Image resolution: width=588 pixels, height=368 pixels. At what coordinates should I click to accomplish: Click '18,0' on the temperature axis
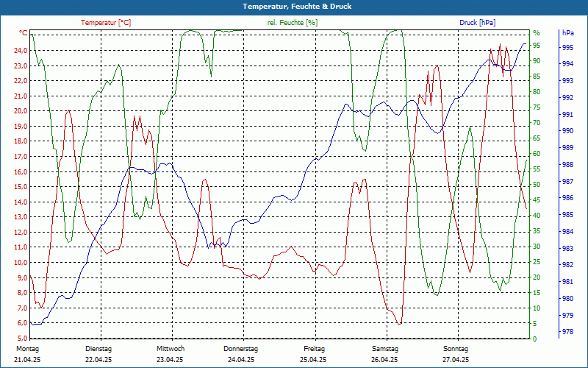tap(21, 141)
